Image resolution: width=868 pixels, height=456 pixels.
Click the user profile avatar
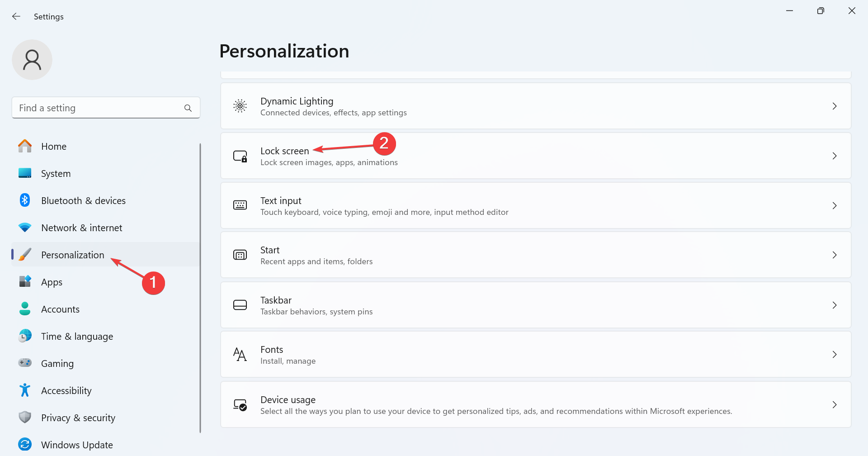coord(32,60)
